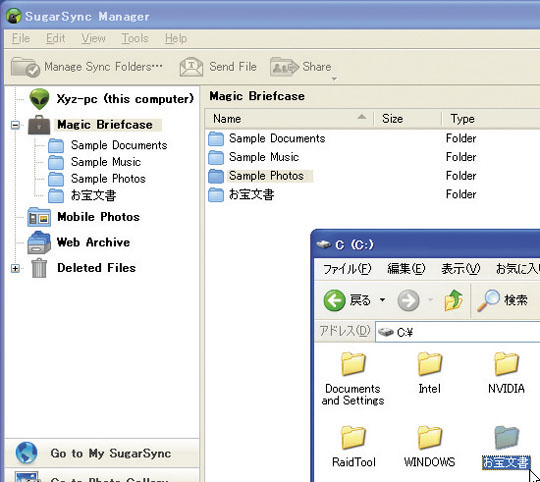The height and width of the screenshot is (482, 540).
Task: Click the Deleted Files trash can icon
Action: [39, 268]
